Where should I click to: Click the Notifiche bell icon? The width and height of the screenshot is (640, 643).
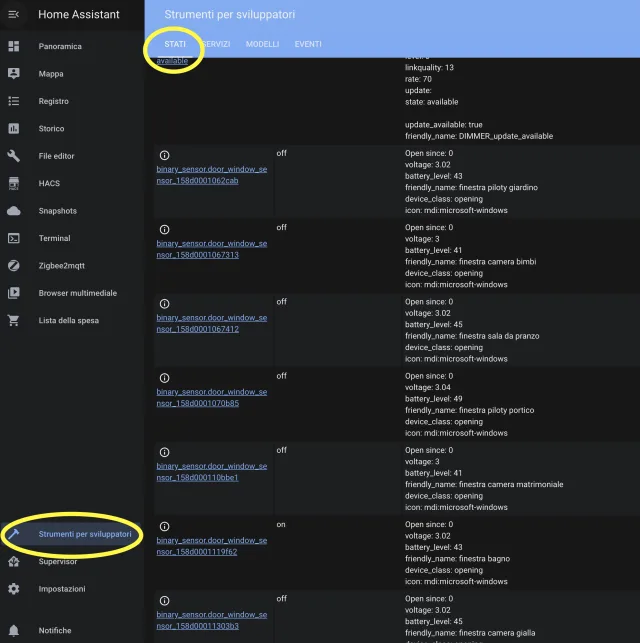14,630
